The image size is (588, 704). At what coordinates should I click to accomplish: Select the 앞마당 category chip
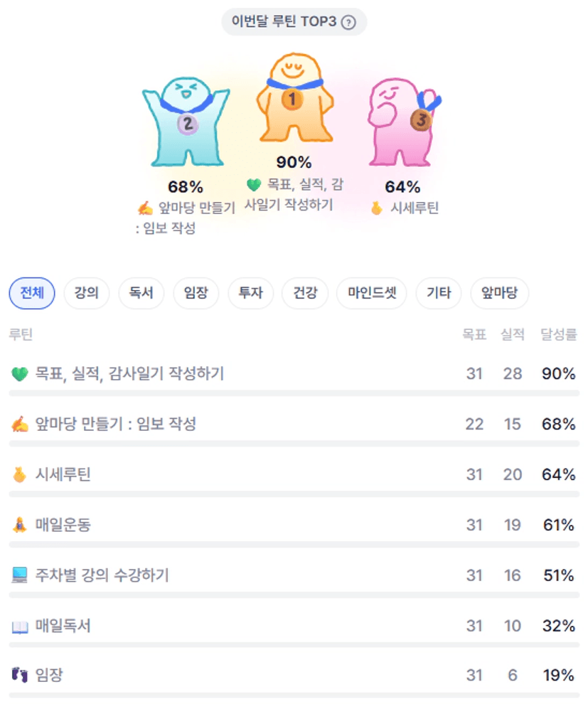499,293
